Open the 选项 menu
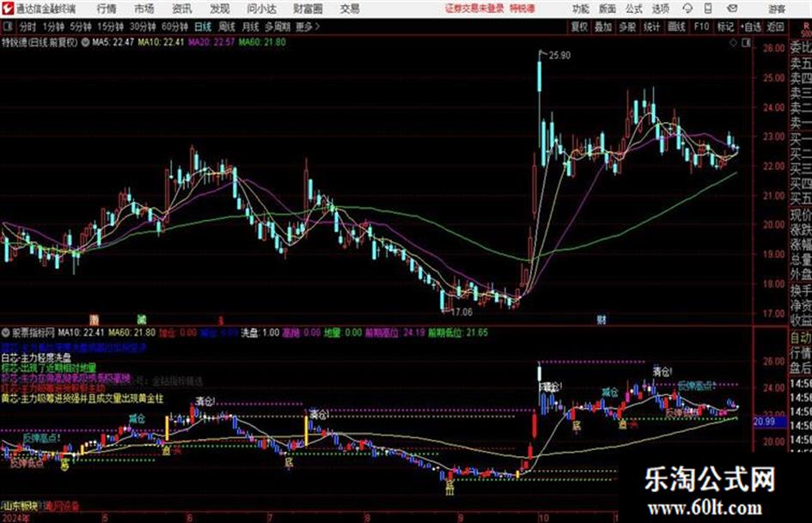Image resolution: width=812 pixels, height=523 pixels. pyautogui.click(x=660, y=9)
